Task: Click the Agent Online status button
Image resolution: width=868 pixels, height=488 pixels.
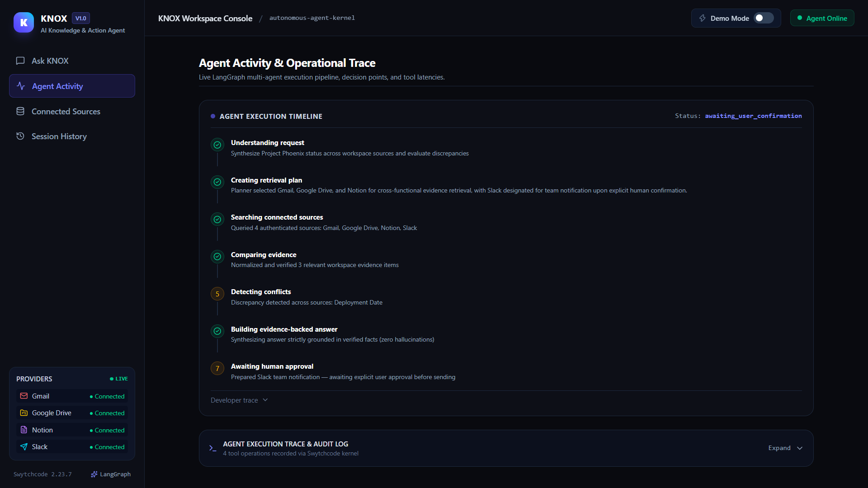Action: click(x=822, y=18)
